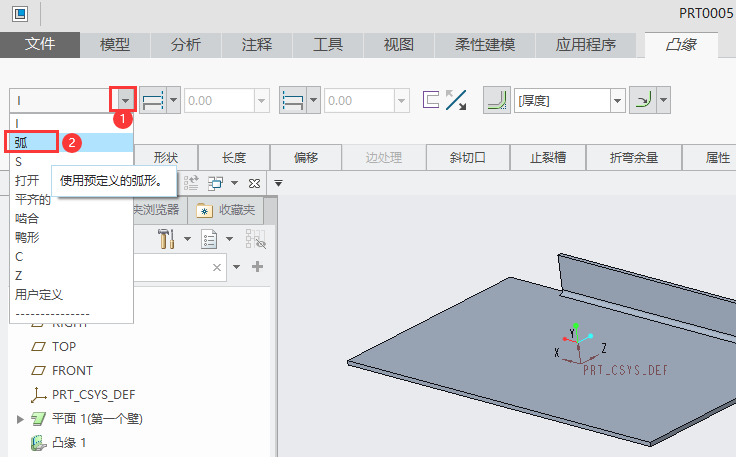Expand the second 0.00 value dropdown
This screenshot has width=736, height=457.
pyautogui.click(x=401, y=100)
